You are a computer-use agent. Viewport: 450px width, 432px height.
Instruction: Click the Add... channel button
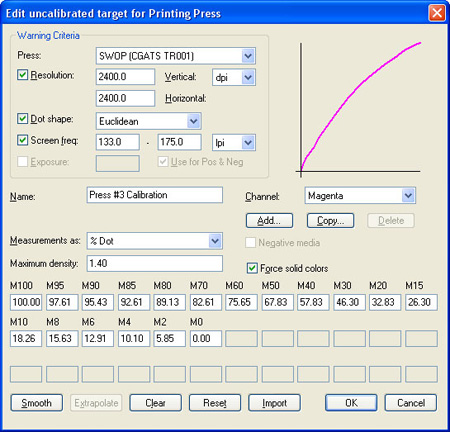269,221
